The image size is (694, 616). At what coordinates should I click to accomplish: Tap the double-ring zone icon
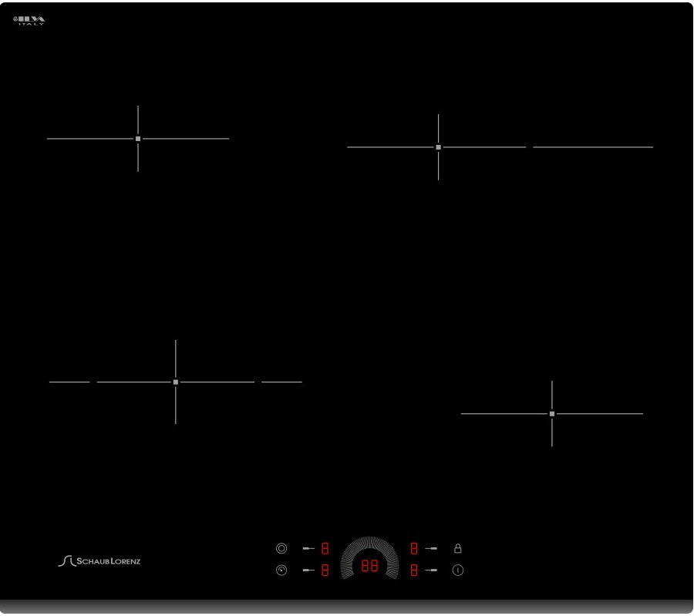pos(281,549)
